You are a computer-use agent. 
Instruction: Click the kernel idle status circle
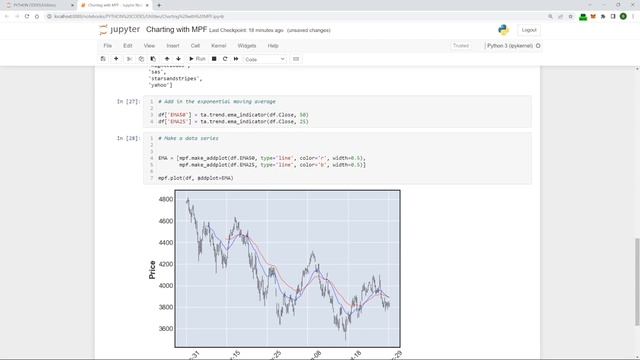click(x=538, y=46)
